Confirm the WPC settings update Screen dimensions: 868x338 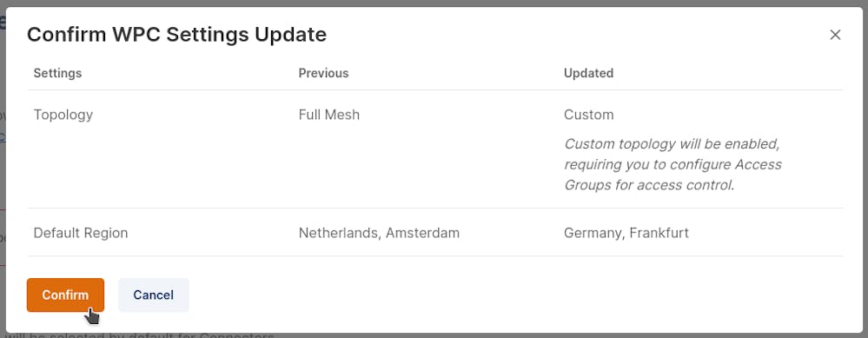(65, 295)
